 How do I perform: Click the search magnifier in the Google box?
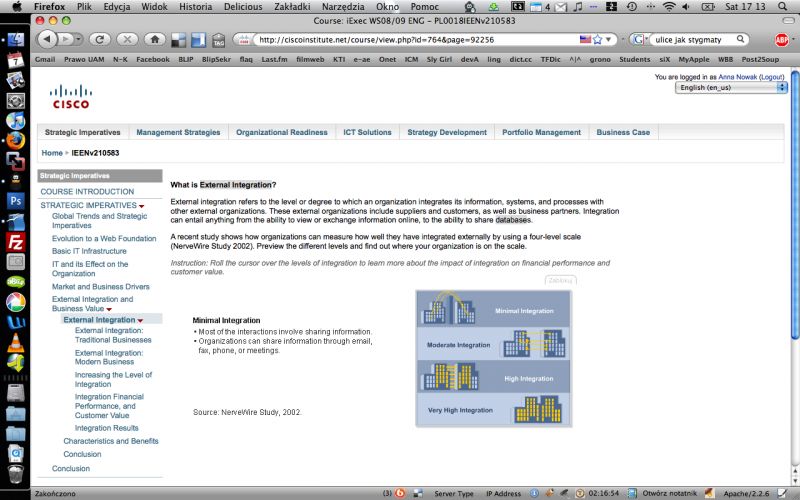click(740, 39)
